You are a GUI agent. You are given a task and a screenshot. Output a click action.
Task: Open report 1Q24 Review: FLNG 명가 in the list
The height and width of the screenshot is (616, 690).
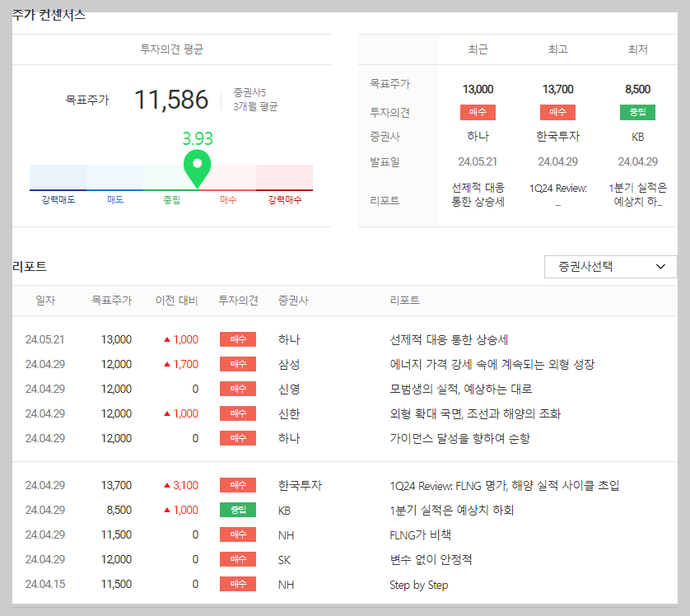pyautogui.click(x=504, y=485)
